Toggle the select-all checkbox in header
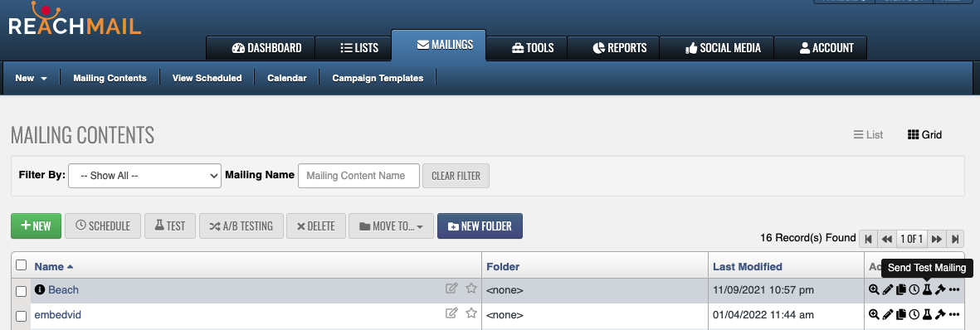980x330 pixels. click(22, 265)
